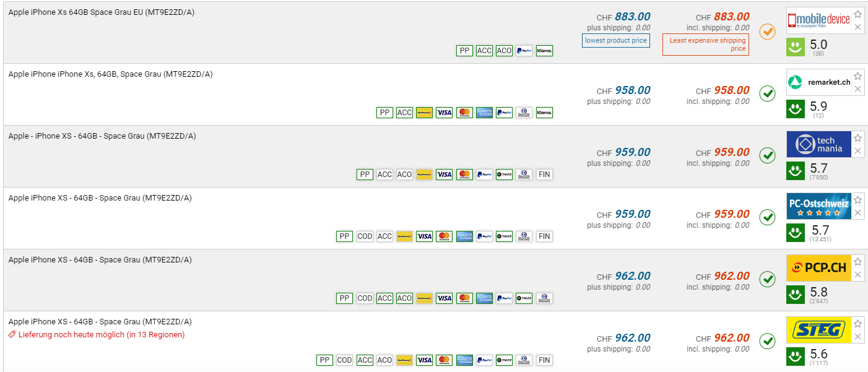Click the Mastercard icon in PC-Ostschweiz row

444,236
